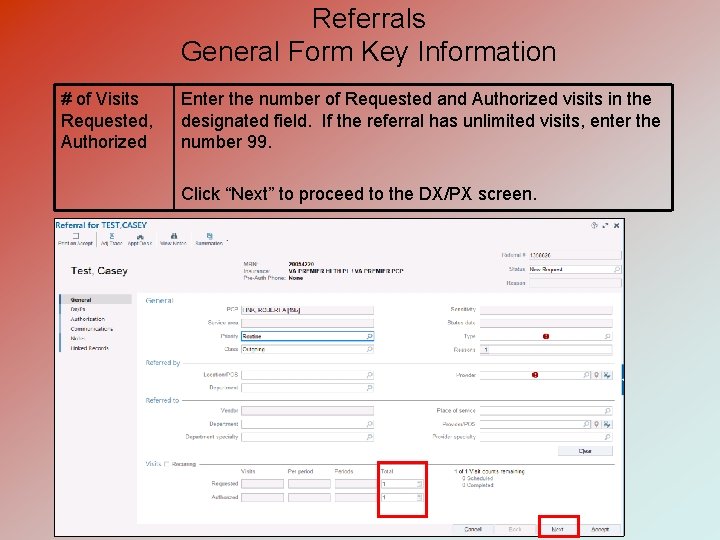The width and height of the screenshot is (720, 540).
Task: Open the Provider specialty lookup magnifier
Action: (608, 437)
